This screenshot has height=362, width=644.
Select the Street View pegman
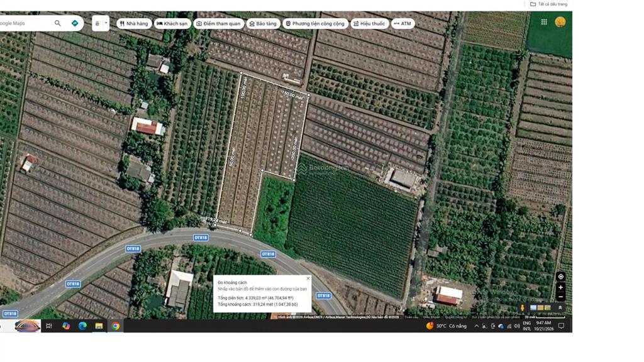click(522, 308)
